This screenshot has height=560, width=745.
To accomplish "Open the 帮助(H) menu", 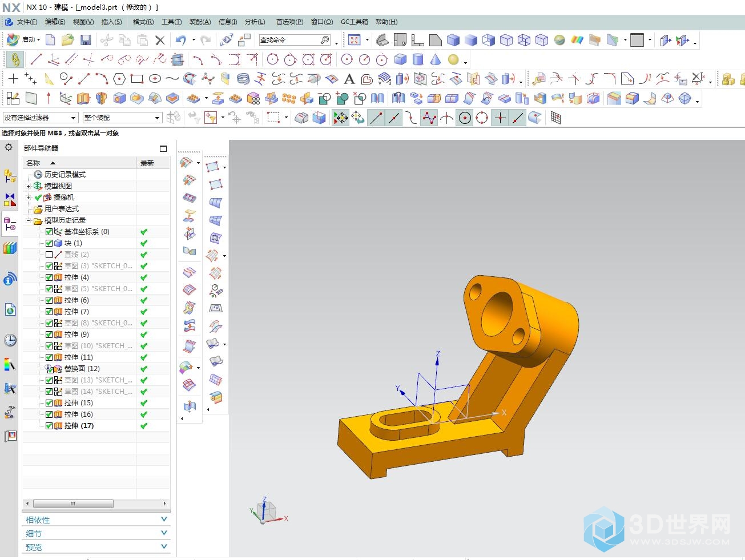I will (x=386, y=22).
